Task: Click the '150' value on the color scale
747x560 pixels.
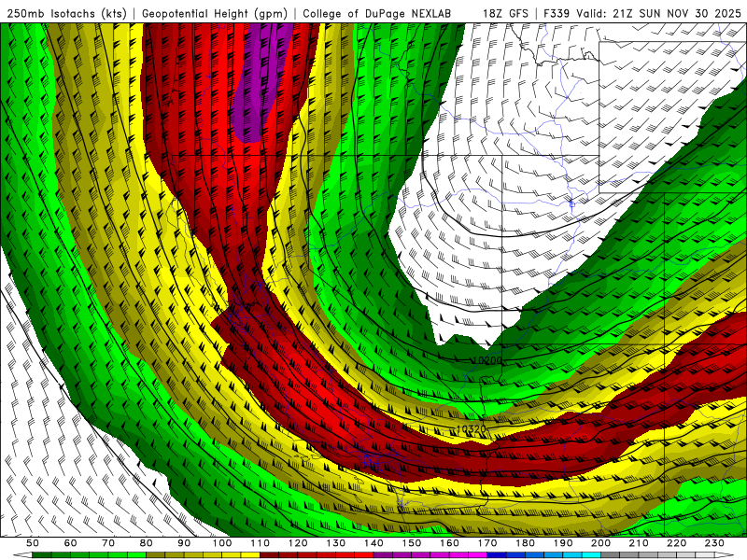Action: tap(412, 543)
